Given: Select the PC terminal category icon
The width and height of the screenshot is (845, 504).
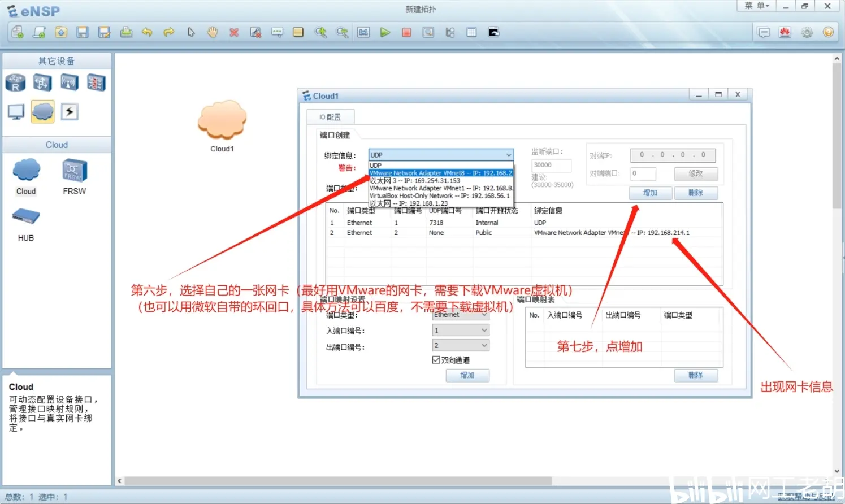Looking at the screenshot, I should [x=16, y=112].
